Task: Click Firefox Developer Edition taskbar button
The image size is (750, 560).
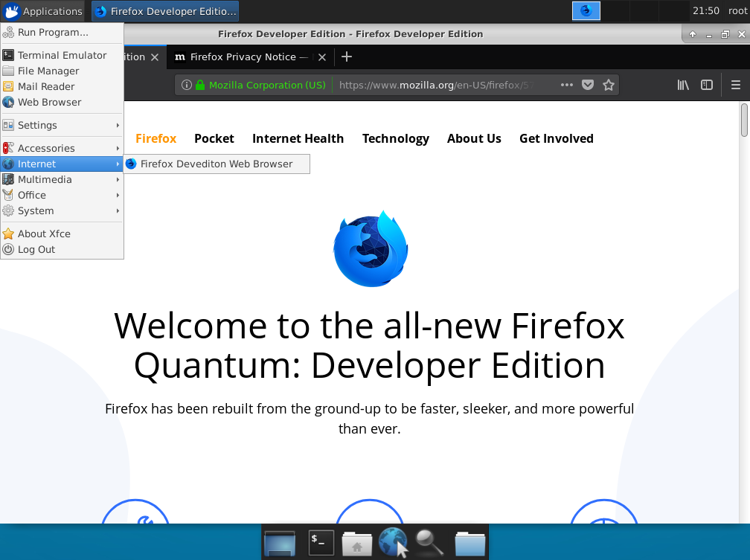Action: pyautogui.click(x=165, y=11)
